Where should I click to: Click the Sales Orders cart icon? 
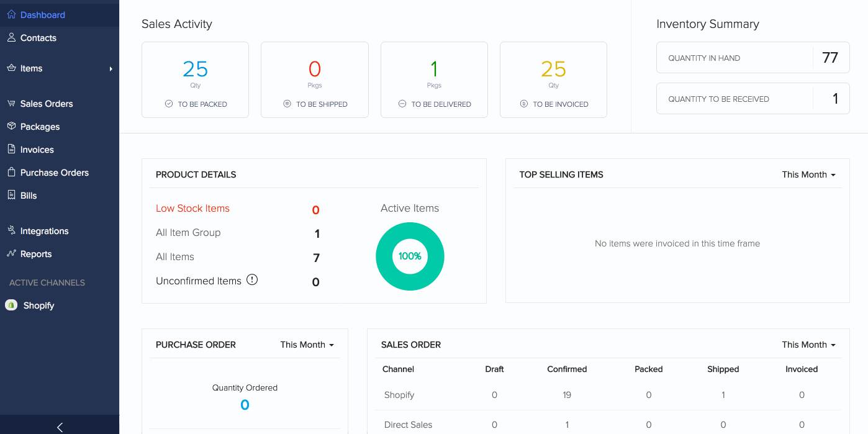point(11,104)
